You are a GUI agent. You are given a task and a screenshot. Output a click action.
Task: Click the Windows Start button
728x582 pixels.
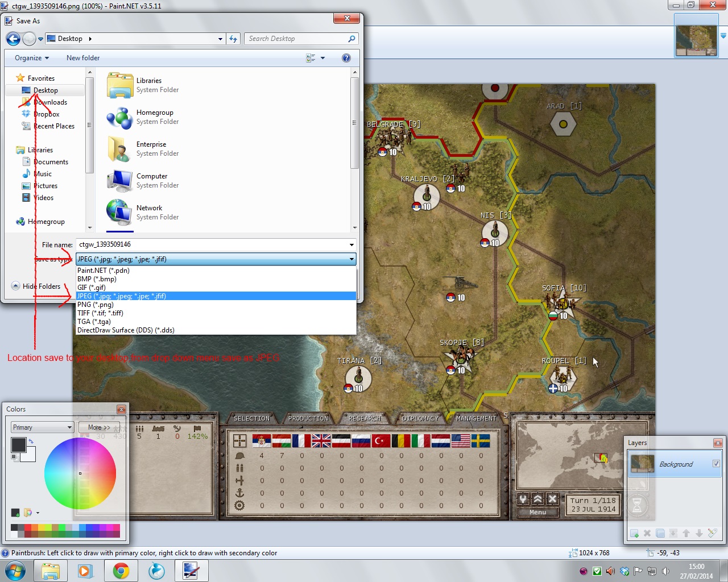(x=15, y=571)
